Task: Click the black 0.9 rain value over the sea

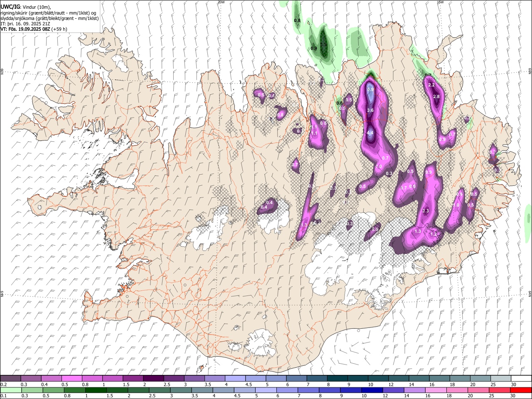Action: pyautogui.click(x=314, y=48)
